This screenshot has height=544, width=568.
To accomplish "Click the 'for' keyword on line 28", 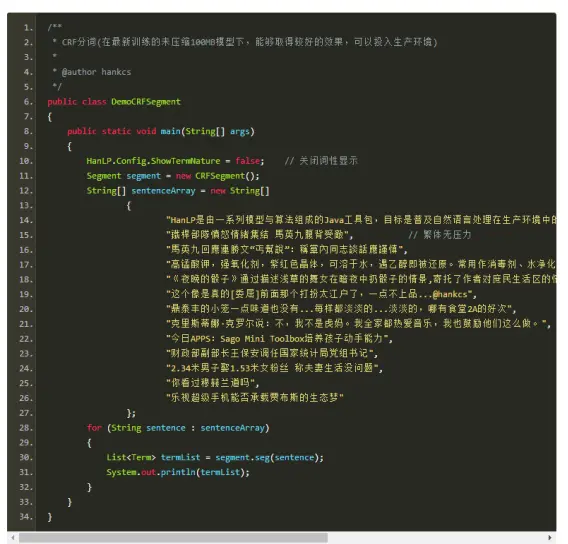I will [x=94, y=428].
